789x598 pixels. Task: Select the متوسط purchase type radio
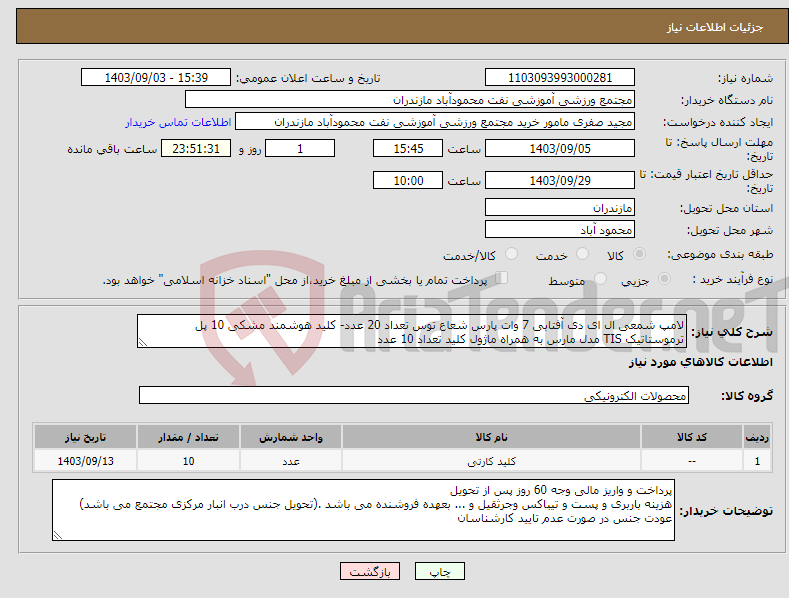point(600,278)
